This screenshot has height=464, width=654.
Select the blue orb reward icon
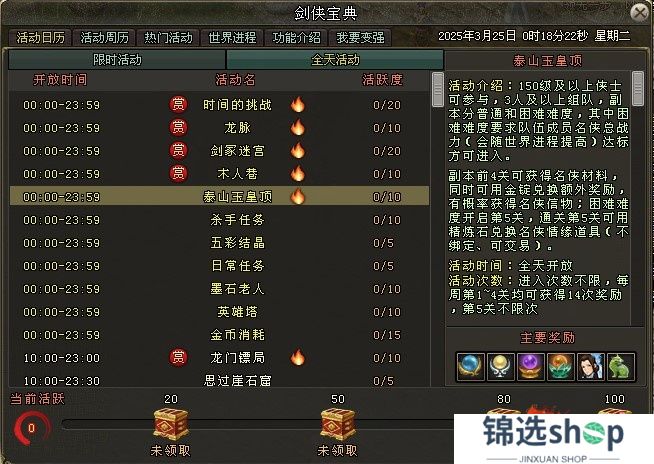pyautogui.click(x=471, y=367)
